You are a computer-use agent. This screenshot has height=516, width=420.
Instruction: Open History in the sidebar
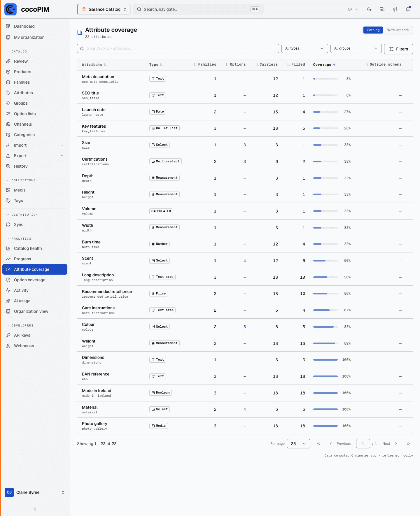[35, 166]
